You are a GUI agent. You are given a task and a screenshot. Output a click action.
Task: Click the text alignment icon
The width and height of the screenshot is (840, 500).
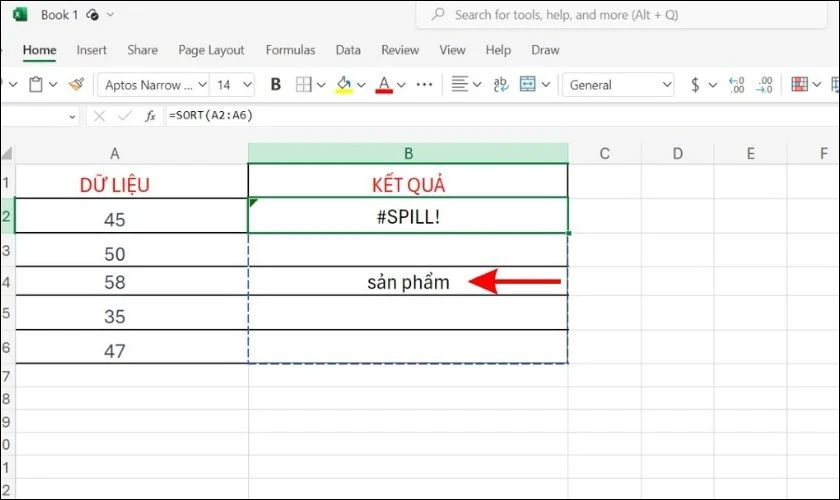(x=459, y=84)
